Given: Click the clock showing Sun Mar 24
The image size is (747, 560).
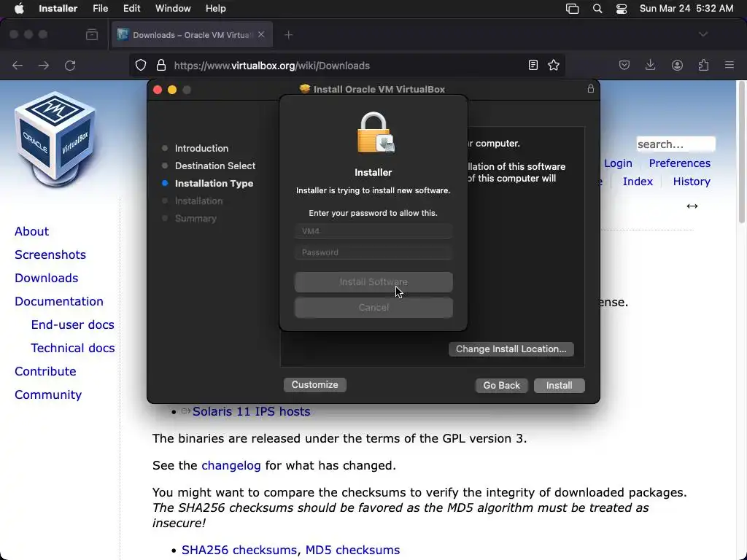Looking at the screenshot, I should point(686,9).
